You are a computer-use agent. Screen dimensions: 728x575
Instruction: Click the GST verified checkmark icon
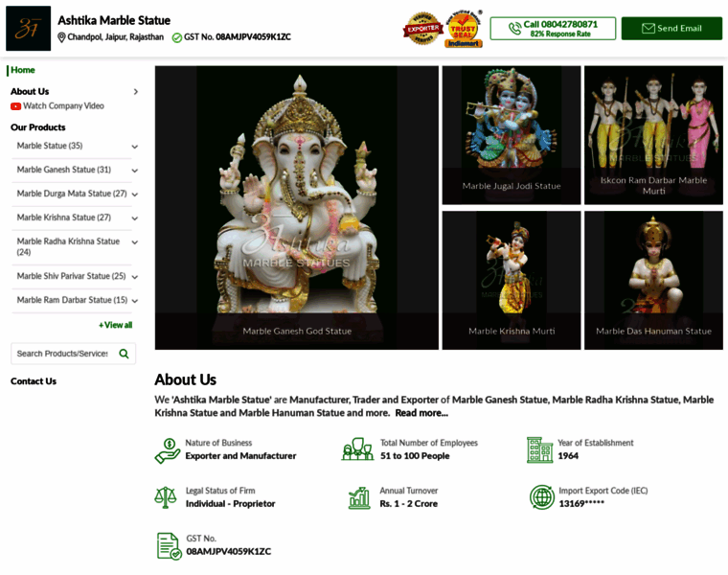[x=176, y=37]
